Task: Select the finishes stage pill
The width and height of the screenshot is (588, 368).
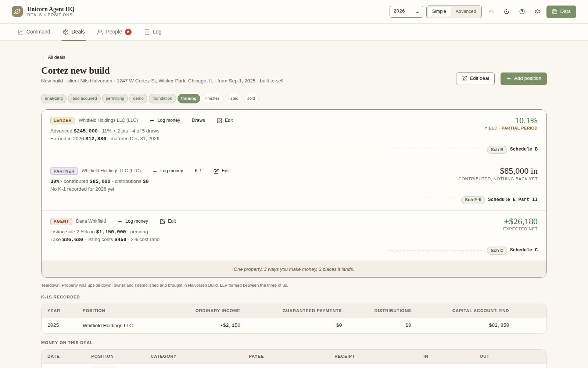Action: (x=212, y=99)
